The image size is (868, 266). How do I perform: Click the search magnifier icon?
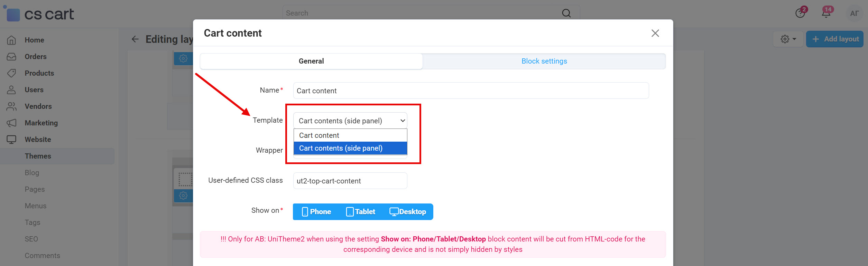(566, 13)
